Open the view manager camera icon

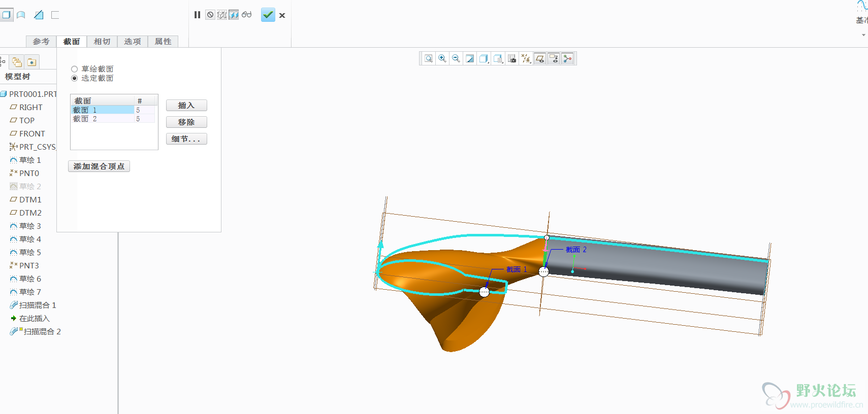pos(512,59)
